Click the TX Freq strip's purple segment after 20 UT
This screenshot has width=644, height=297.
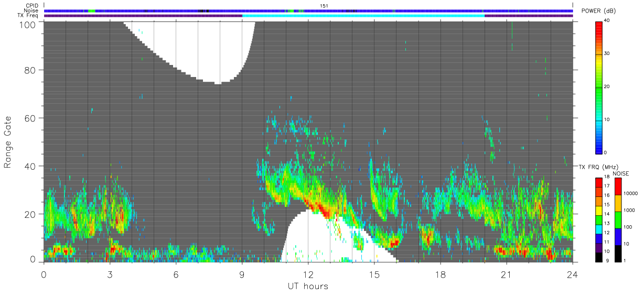529,16
